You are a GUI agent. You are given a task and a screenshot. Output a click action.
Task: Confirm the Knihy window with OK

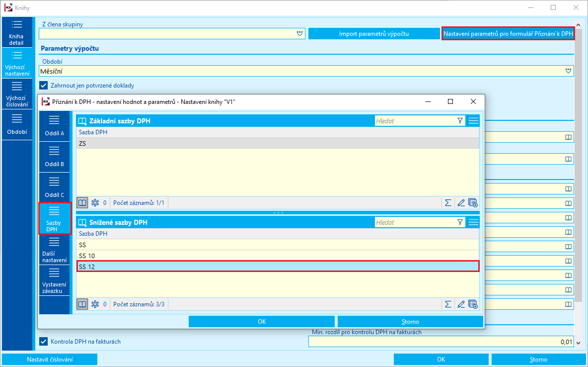click(x=441, y=360)
